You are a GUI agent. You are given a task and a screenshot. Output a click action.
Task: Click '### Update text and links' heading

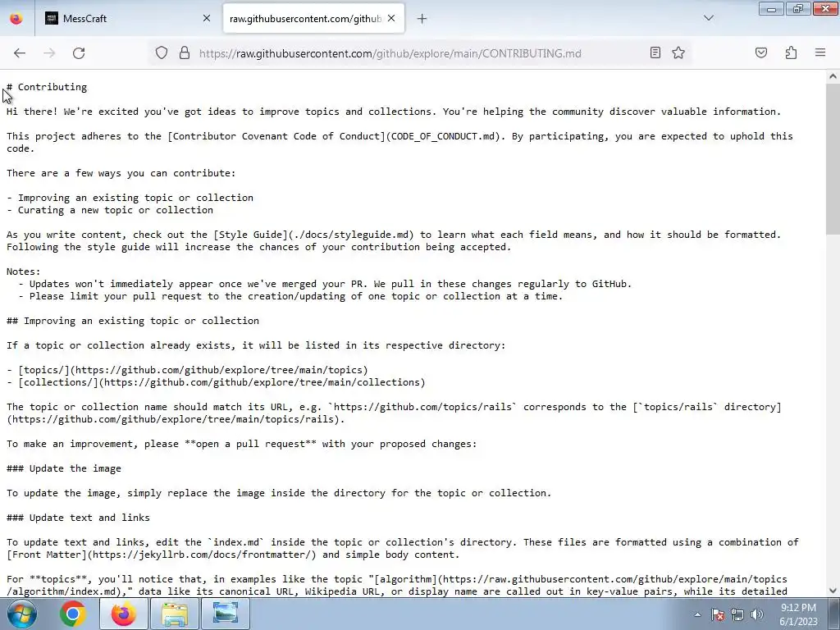[78, 518]
